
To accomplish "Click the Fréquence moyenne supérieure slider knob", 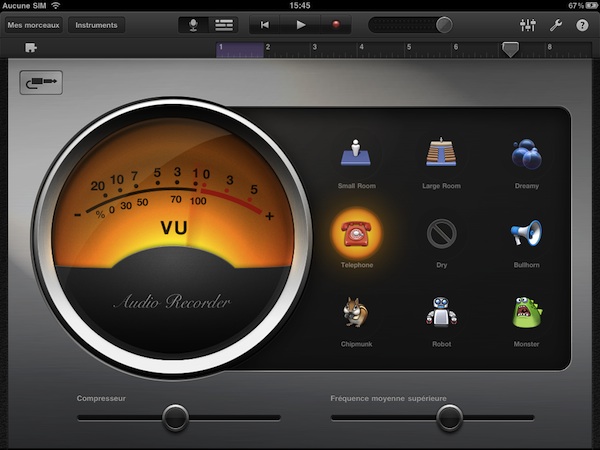I will 449,418.
